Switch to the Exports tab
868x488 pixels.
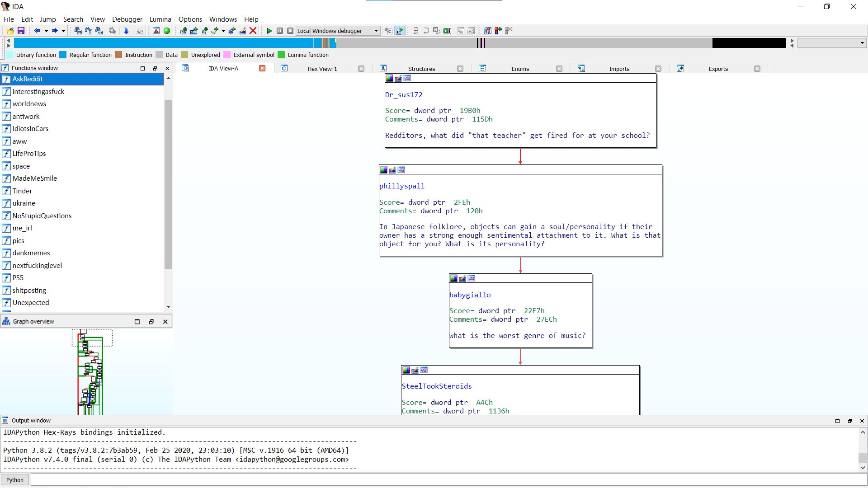[718, 69]
